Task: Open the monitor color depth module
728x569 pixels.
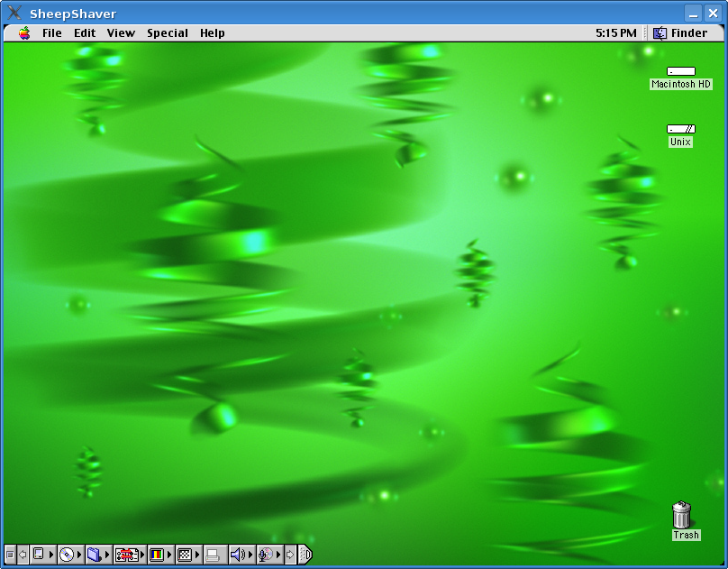Action: pyautogui.click(x=157, y=555)
